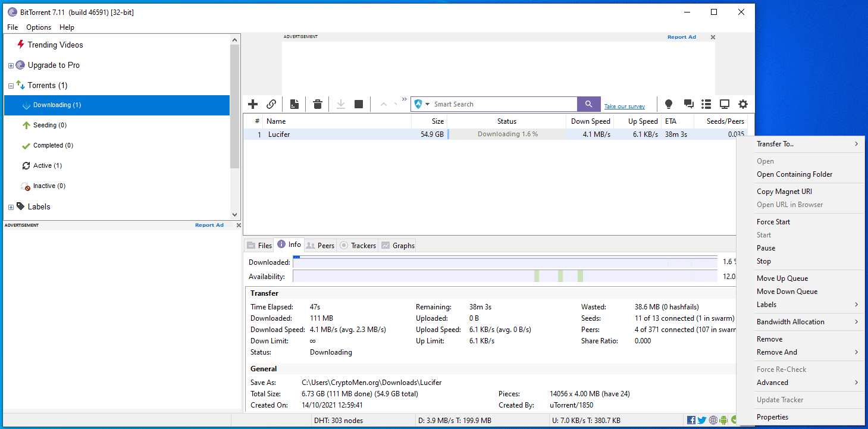
Task: Switch to the Graphs tab
Action: [398, 245]
